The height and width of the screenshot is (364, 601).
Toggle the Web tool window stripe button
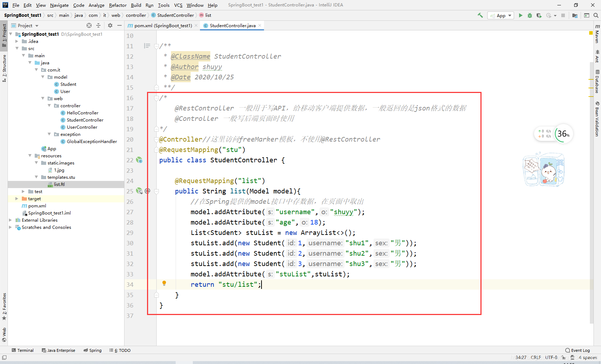4,335
